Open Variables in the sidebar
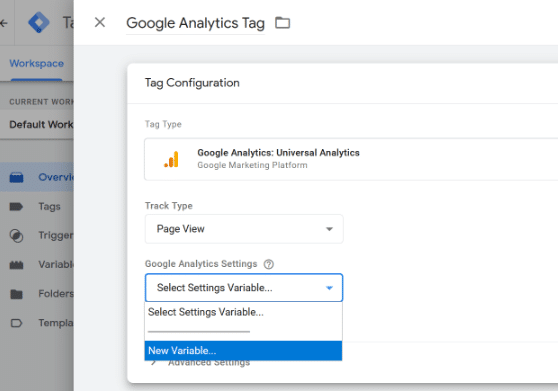Image resolution: width=558 pixels, height=391 pixels. coord(37,265)
